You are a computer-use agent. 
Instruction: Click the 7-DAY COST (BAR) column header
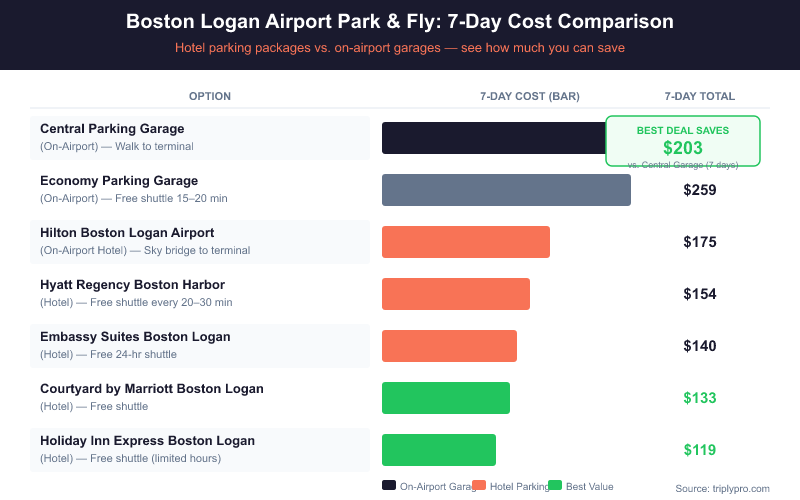(x=530, y=96)
